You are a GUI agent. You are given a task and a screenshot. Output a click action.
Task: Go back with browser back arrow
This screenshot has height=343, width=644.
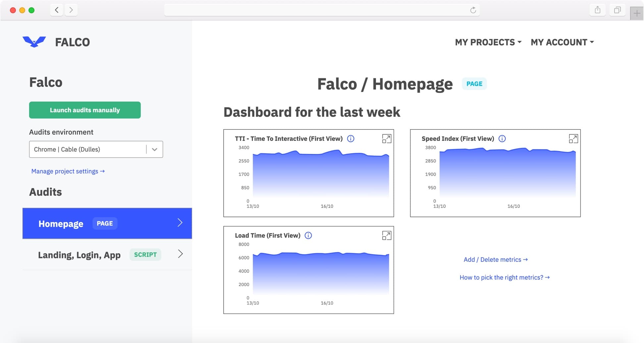(x=57, y=10)
